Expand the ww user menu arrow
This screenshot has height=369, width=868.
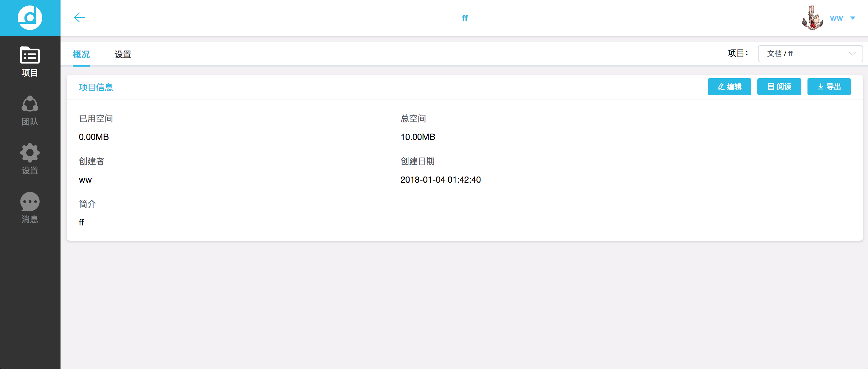852,18
